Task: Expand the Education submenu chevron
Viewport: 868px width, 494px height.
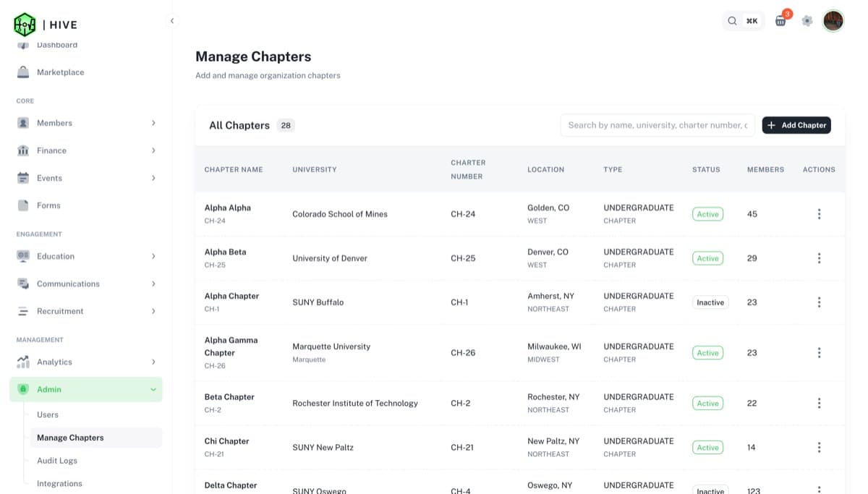Action: (153, 256)
